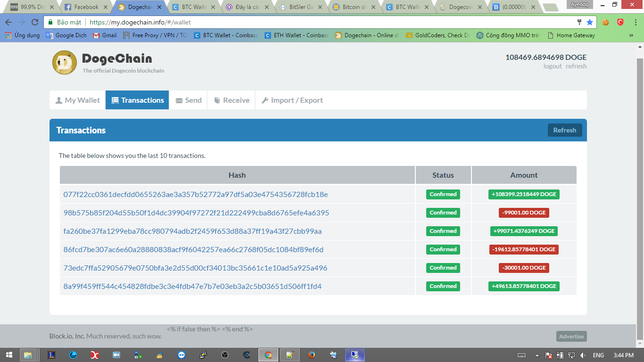Click the -19612.85778401 DOGE amount badge
Viewport: 644px width, 362px height.
pos(524,249)
